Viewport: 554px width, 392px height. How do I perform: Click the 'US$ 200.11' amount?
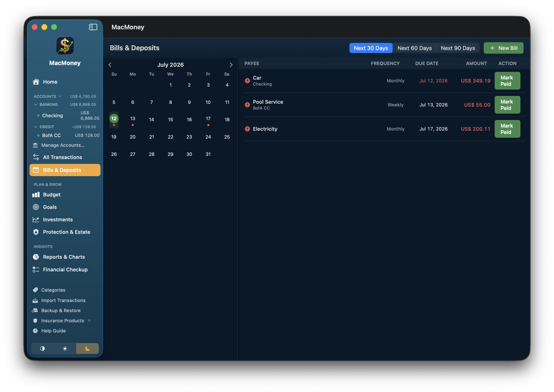coord(475,129)
